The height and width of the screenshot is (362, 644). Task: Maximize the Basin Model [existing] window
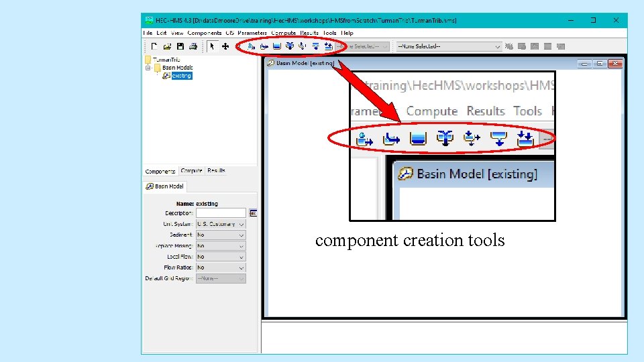click(600, 64)
